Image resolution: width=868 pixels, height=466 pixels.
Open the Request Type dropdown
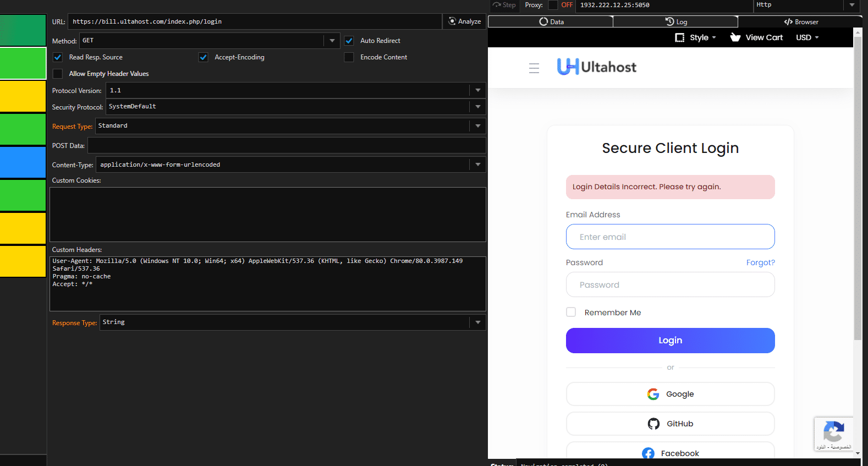pos(478,126)
